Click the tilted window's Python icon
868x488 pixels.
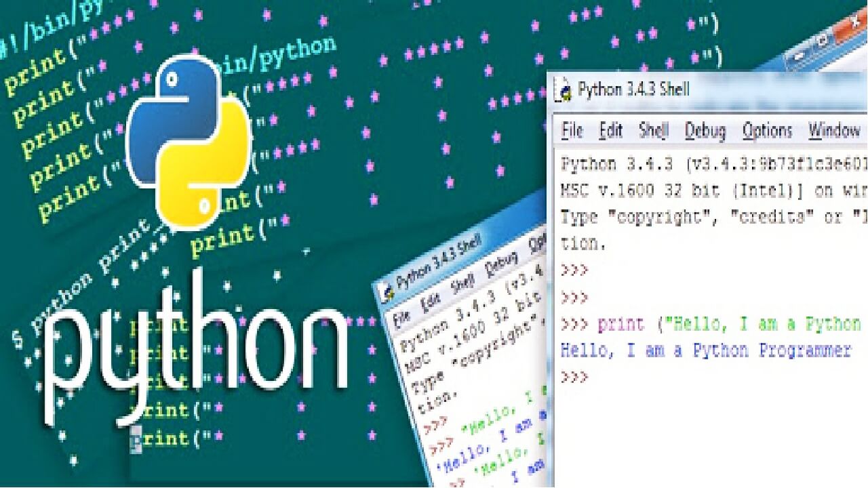click(x=388, y=291)
